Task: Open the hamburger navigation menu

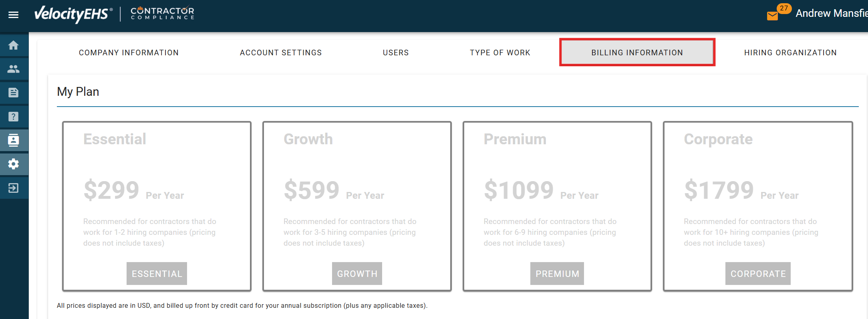Action: [x=14, y=15]
